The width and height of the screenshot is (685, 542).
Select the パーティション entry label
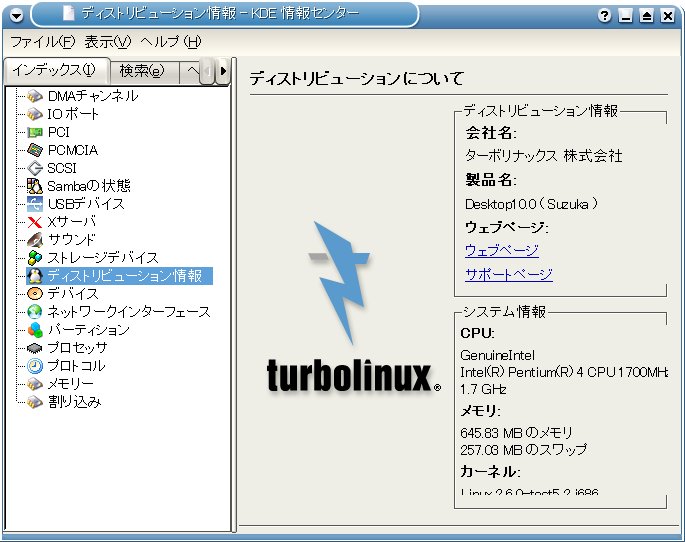click(x=89, y=329)
